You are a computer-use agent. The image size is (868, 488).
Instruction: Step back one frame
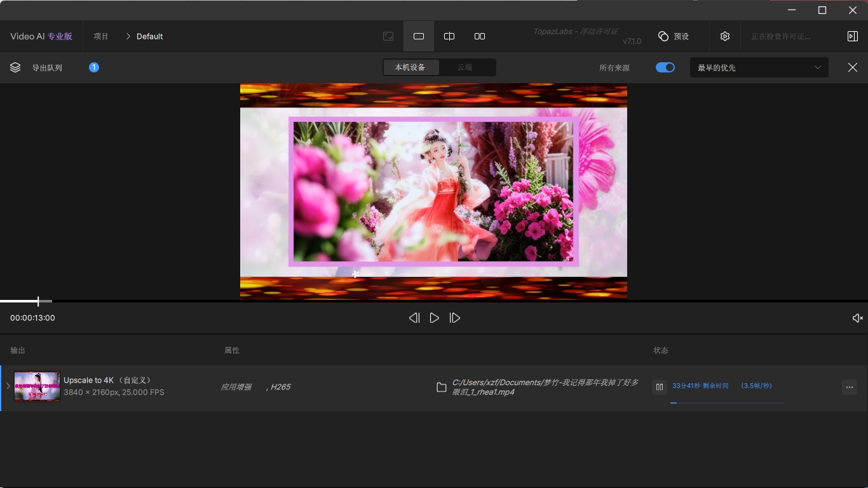pos(414,318)
